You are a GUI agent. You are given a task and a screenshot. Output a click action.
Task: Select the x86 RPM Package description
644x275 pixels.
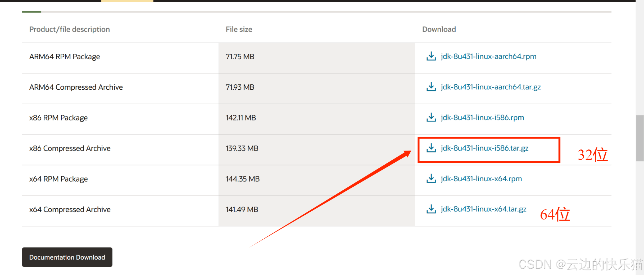(x=58, y=118)
